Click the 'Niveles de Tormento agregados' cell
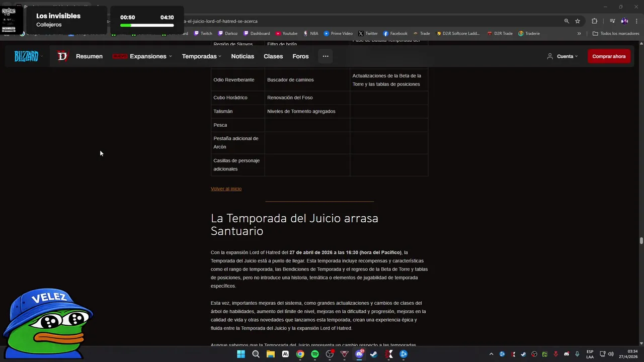The image size is (644, 362). 307,111
